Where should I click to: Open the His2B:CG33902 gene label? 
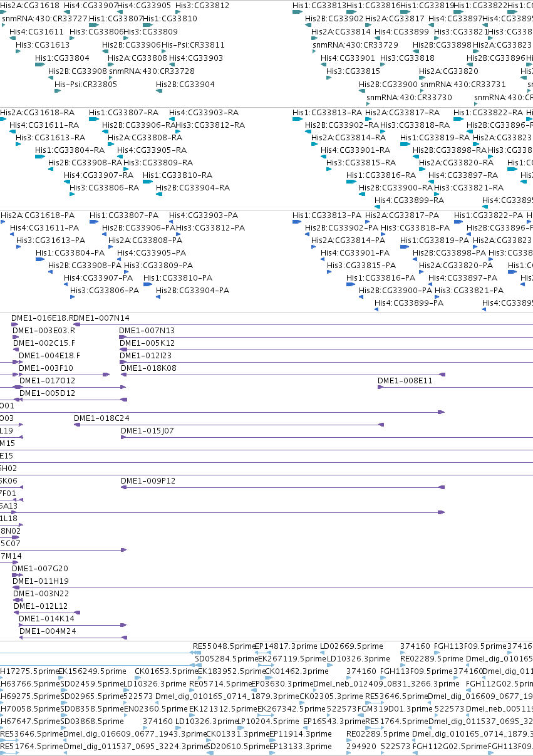click(x=334, y=19)
